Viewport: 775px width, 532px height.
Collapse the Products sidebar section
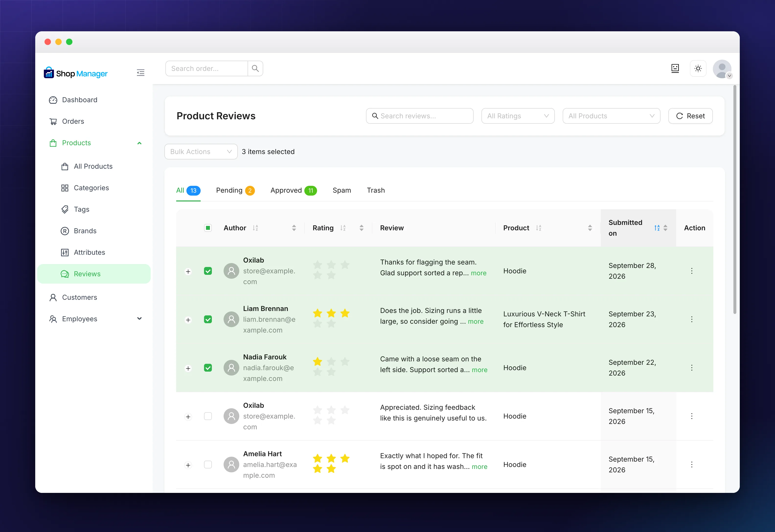(x=139, y=143)
